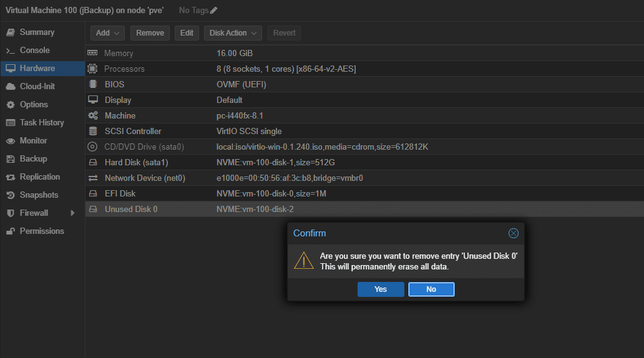Viewport: 644px width, 358px height.
Task: Click the Permissions unlock icon
Action: [11, 231]
